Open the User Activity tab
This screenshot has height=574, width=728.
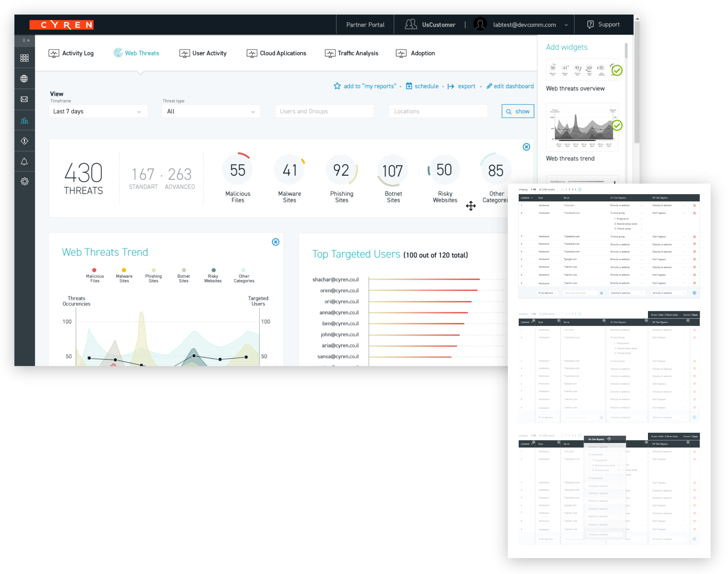203,53
